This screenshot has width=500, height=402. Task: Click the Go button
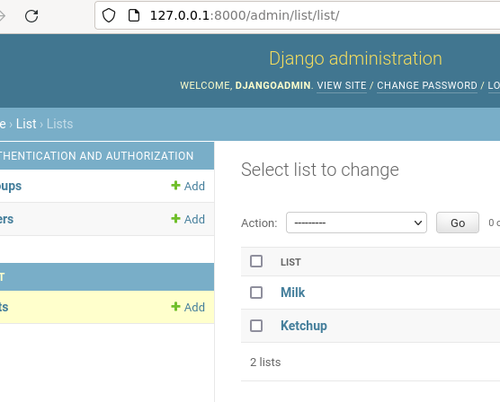click(457, 223)
